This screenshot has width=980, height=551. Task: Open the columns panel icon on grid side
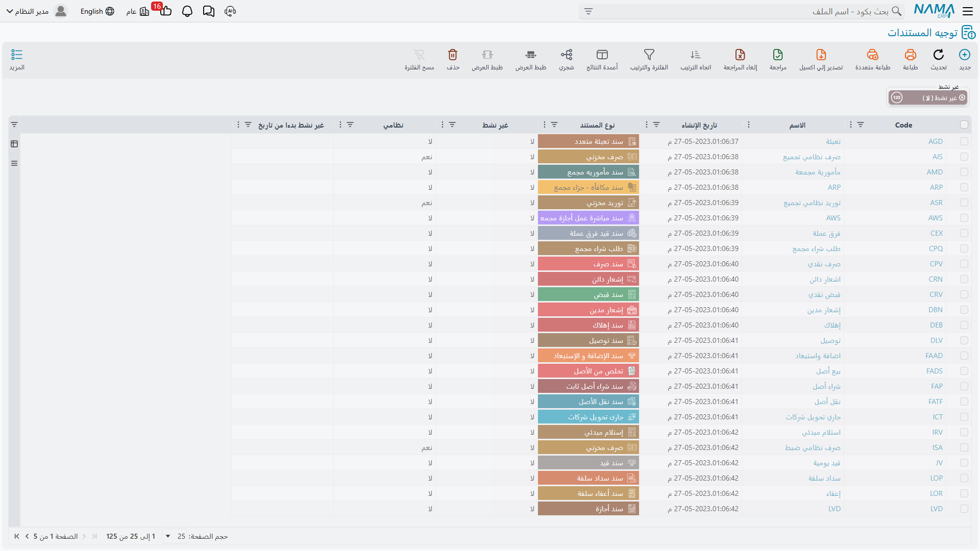click(14, 144)
